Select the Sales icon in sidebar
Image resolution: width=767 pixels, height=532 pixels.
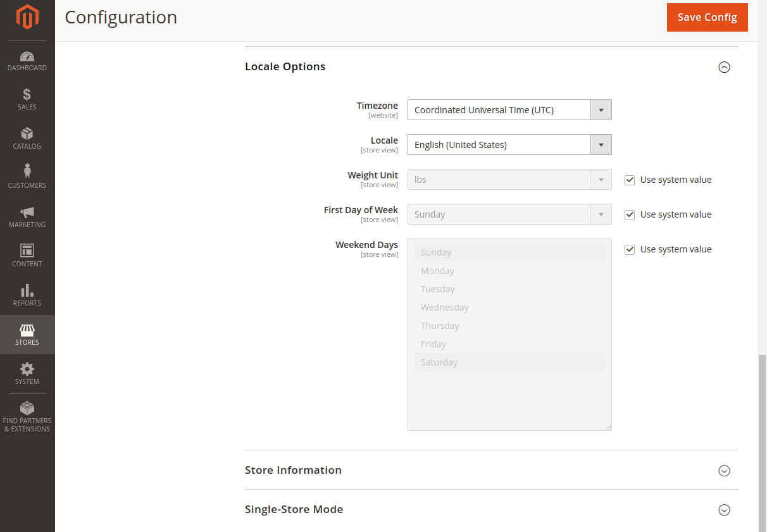[x=27, y=100]
